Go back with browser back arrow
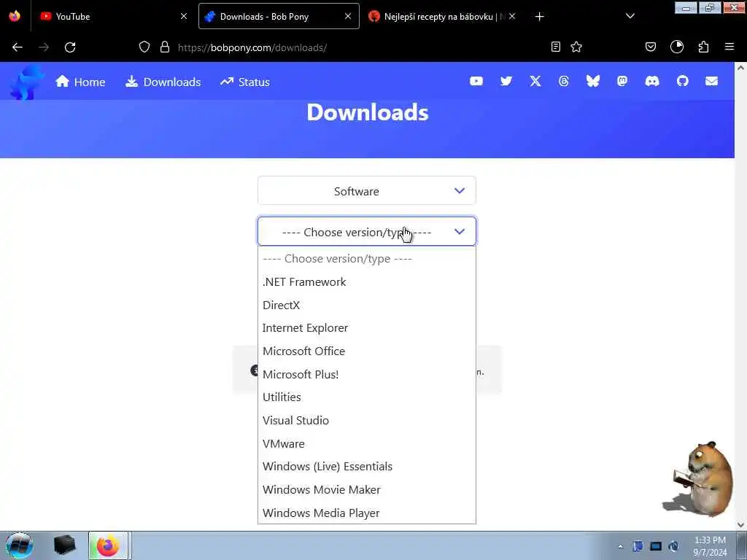 tap(18, 47)
